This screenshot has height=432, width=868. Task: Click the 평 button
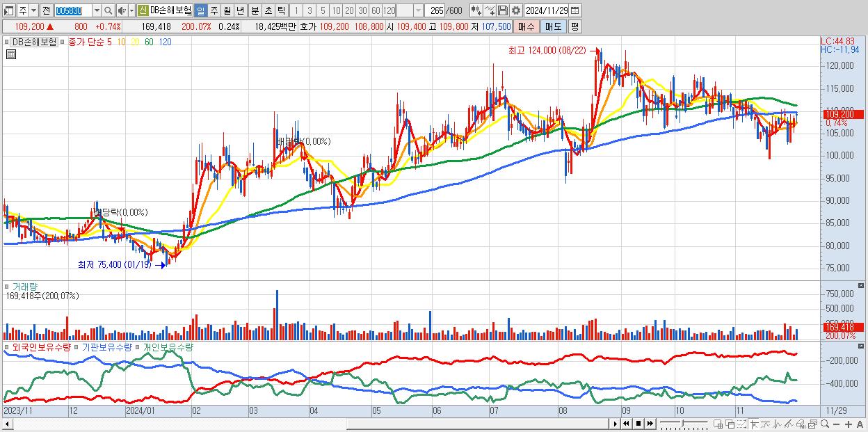coord(574,26)
